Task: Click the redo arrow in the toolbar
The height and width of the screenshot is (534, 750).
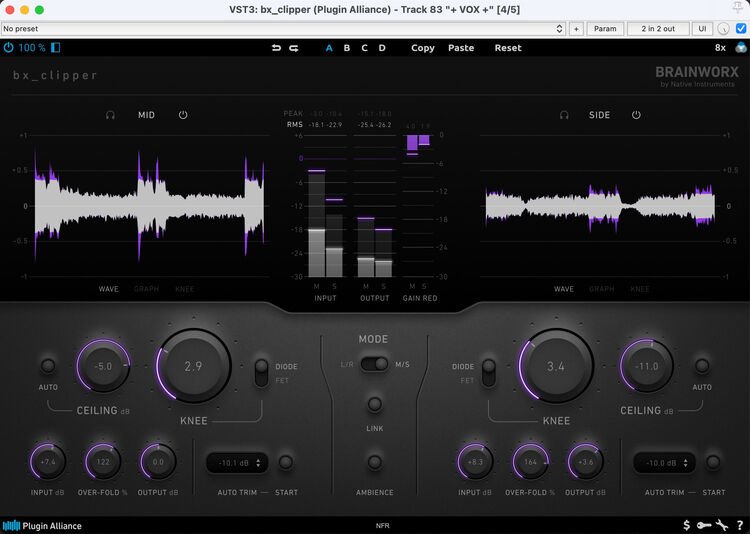Action: (294, 48)
